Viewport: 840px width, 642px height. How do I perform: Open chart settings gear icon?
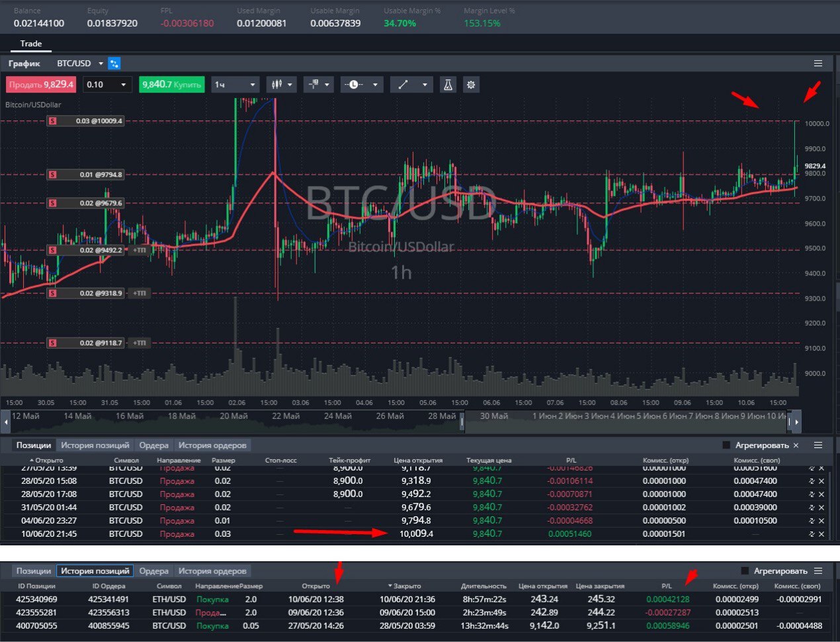pyautogui.click(x=471, y=85)
